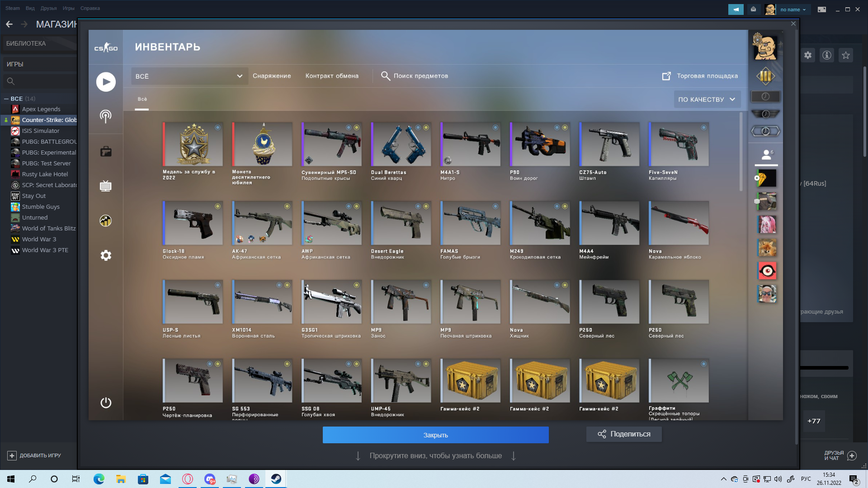Open the Вид menu
The image size is (868, 488).
[x=30, y=8]
